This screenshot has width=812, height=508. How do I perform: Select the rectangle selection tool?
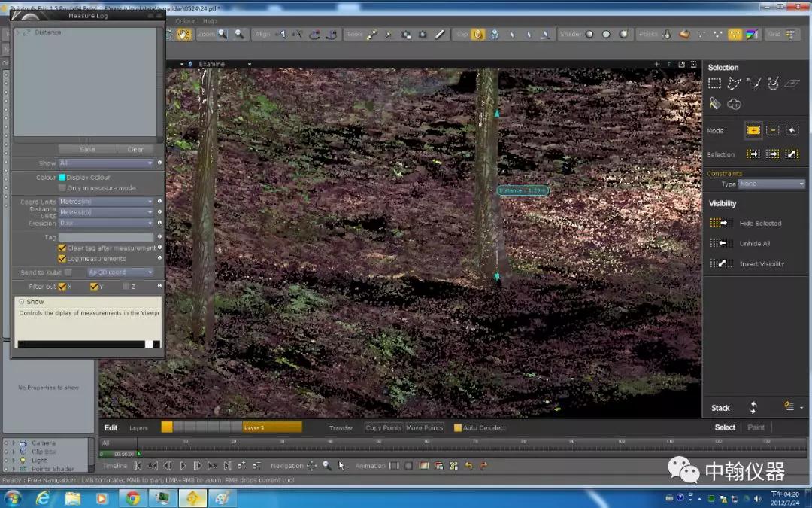[714, 84]
